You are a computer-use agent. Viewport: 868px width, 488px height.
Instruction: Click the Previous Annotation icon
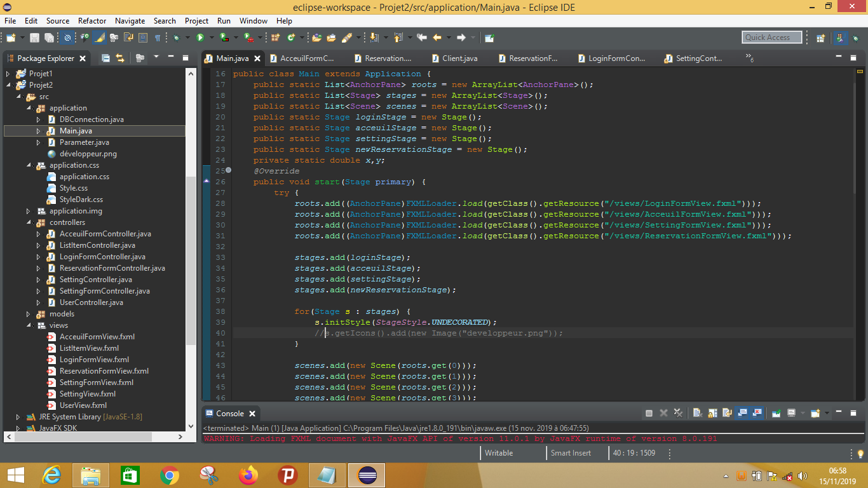[x=397, y=37]
